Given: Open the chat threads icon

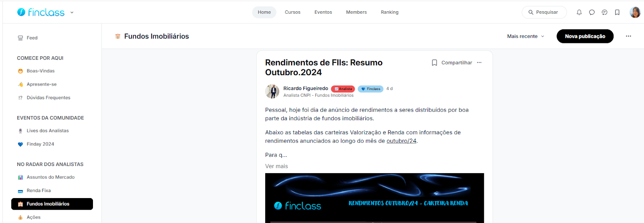Looking at the screenshot, I should click(605, 12).
